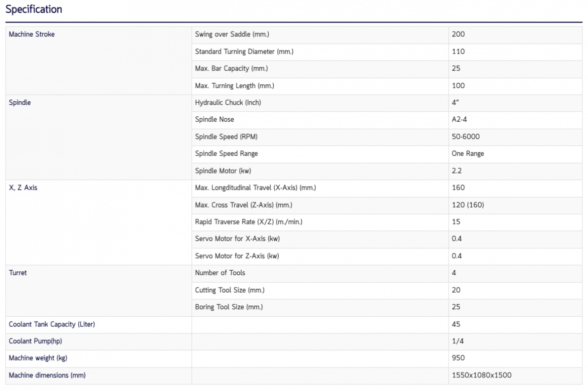The width and height of the screenshot is (588, 391).
Task: Click the Coolant Tank Capacity (Liter) label
Action: click(52, 325)
